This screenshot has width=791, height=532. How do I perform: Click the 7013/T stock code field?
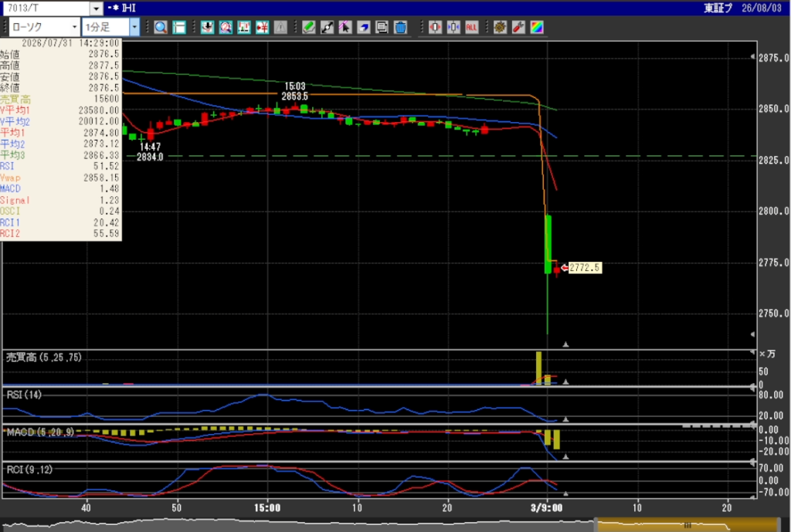(x=47, y=8)
